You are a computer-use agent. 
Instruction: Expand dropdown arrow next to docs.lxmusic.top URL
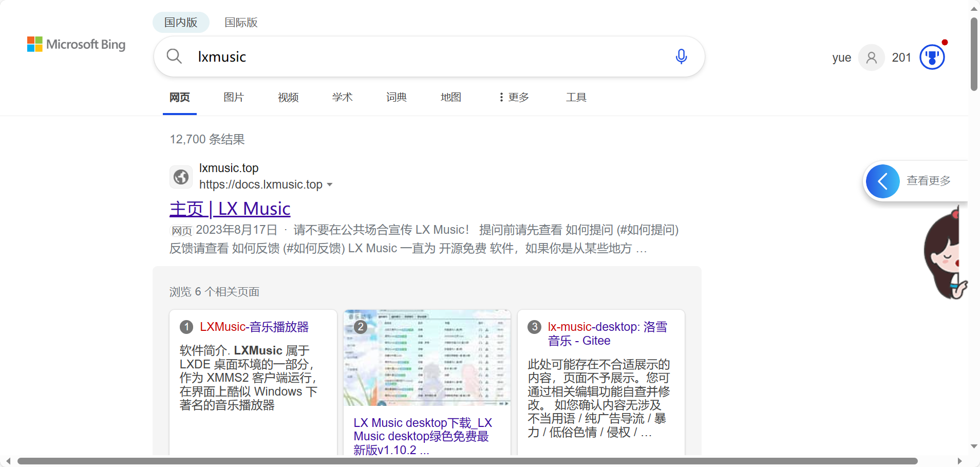(x=330, y=185)
